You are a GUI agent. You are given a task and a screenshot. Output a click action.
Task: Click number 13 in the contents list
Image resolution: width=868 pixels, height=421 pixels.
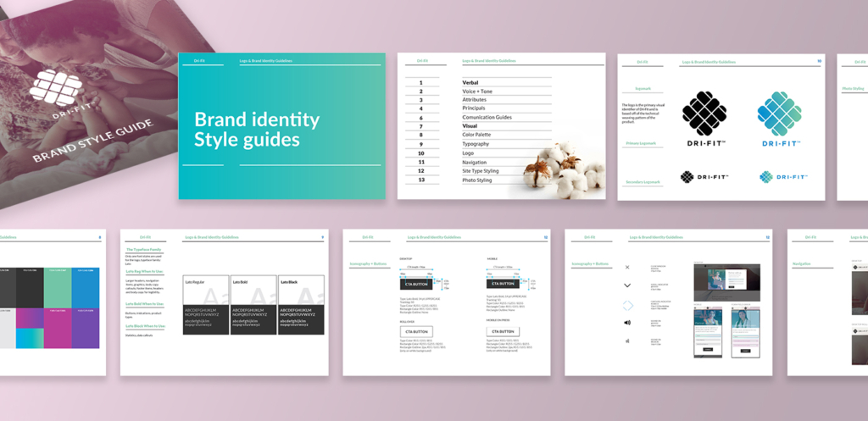click(x=421, y=180)
